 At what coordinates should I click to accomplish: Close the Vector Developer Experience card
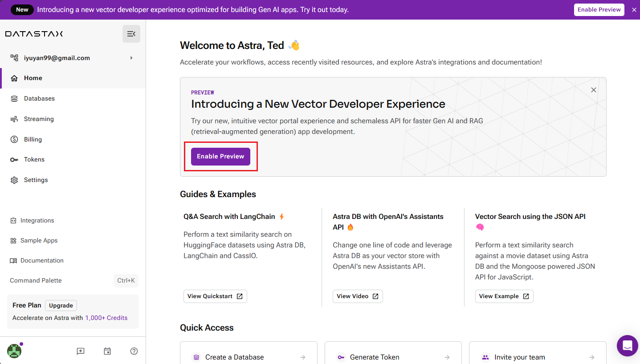coord(594,90)
